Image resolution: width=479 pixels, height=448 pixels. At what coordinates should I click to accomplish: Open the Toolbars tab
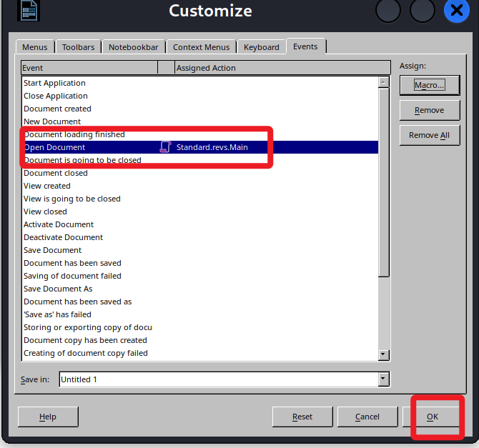tap(78, 47)
